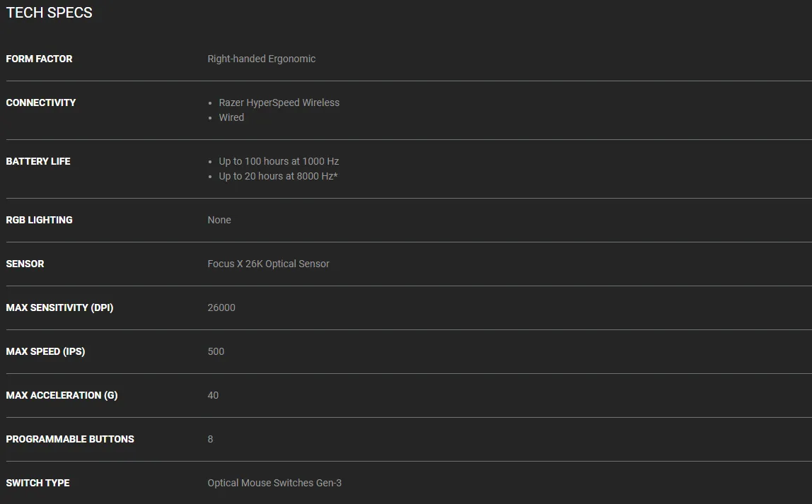This screenshot has width=812, height=504.
Task: Click Optical Mouse Switches Gen-3 text
Action: (274, 483)
